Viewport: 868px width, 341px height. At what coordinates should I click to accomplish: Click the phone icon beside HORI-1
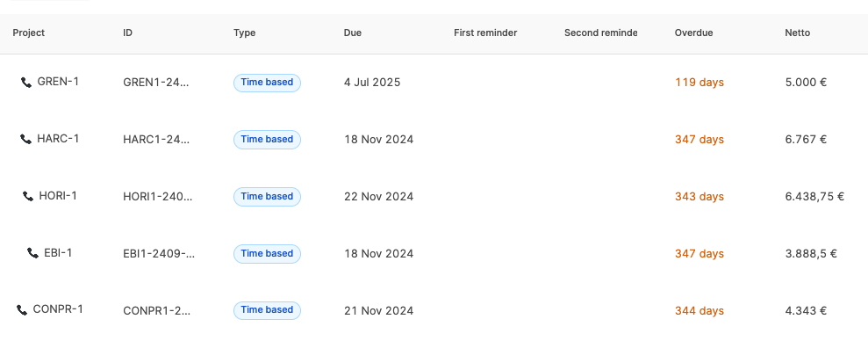pos(28,196)
